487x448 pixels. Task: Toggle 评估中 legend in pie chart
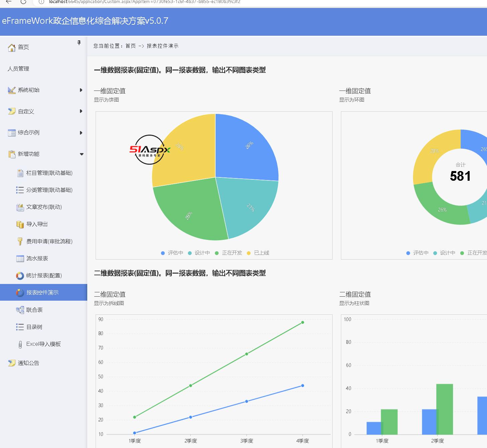(172, 253)
